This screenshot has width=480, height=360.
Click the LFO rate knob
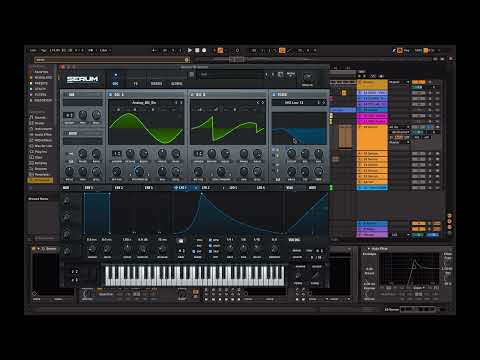(x=230, y=248)
